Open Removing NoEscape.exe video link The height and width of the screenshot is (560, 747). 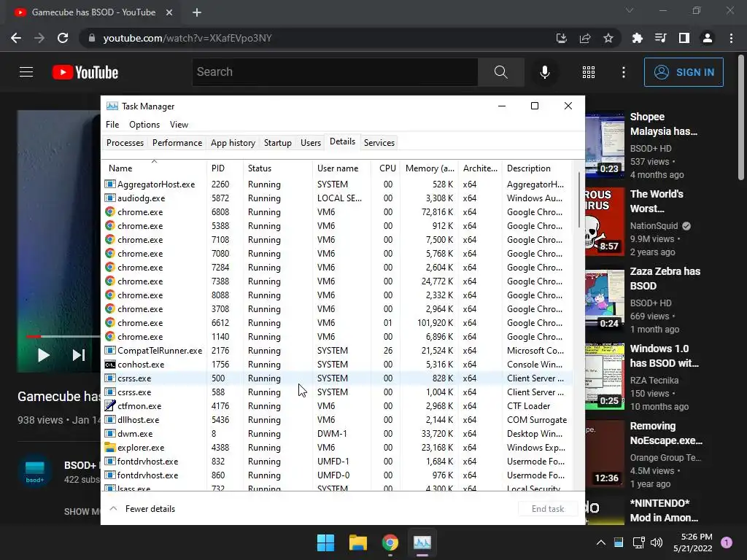666,433
